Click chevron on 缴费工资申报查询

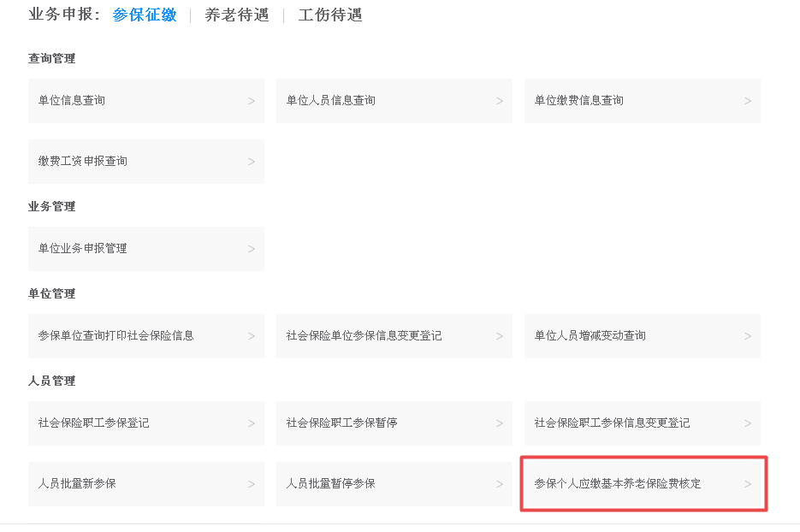click(x=252, y=162)
